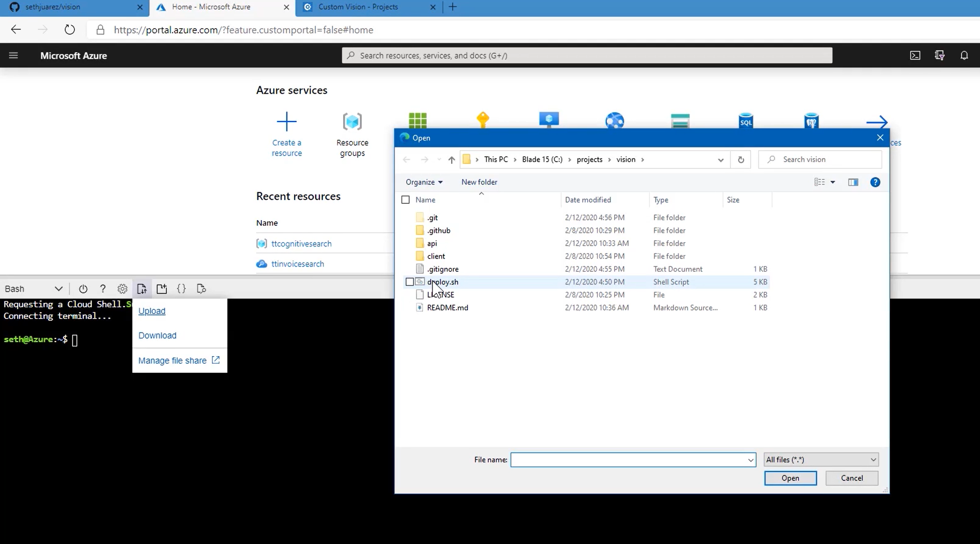Open Cloud Shell from the Azure header
The height and width of the screenshot is (544, 980).
pos(915,56)
